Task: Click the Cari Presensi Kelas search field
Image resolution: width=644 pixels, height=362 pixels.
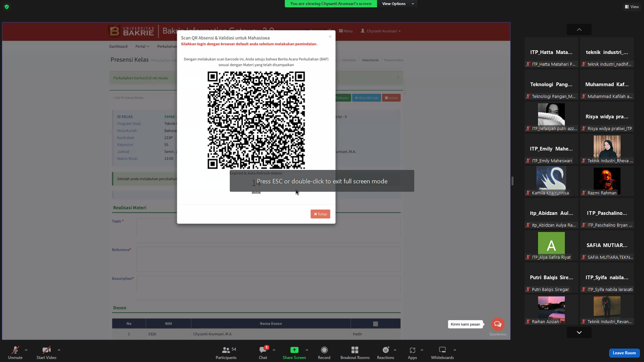Action: click(144, 98)
